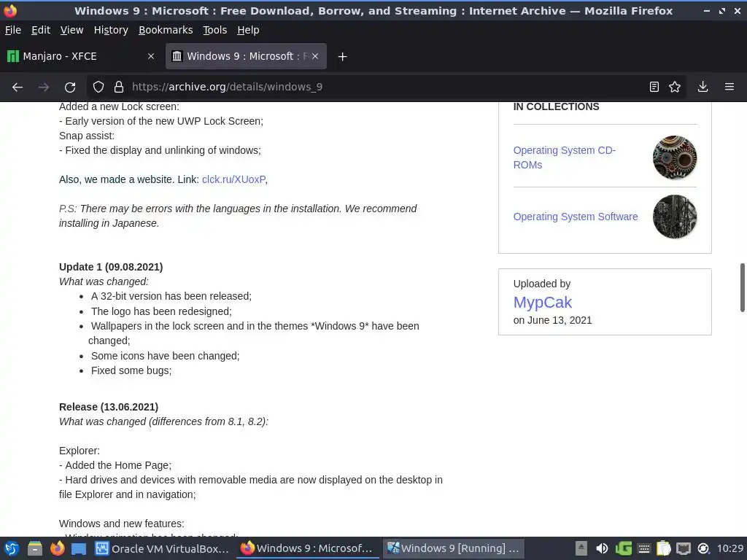
Task: Click the removable media eject tray icon
Action: point(581,548)
